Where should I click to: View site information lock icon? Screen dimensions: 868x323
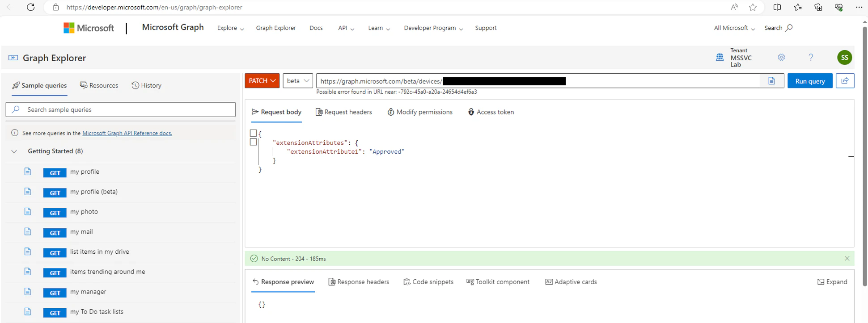click(55, 7)
